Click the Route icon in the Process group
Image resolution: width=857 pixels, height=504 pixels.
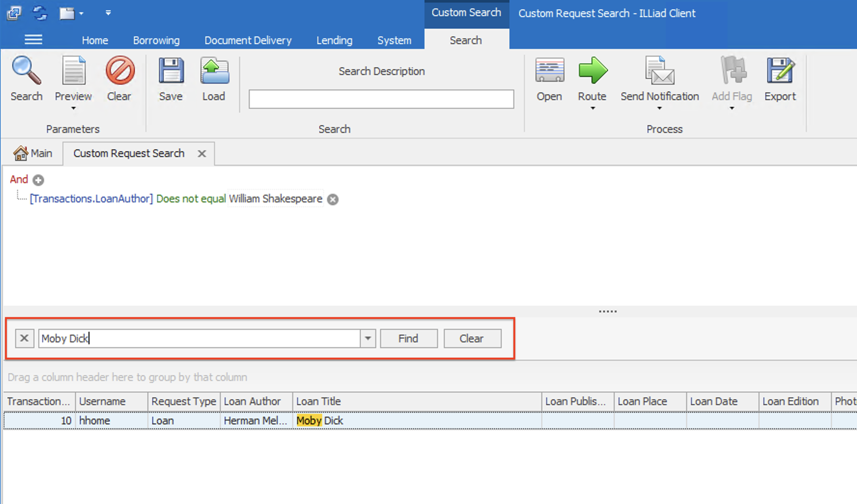(x=592, y=72)
